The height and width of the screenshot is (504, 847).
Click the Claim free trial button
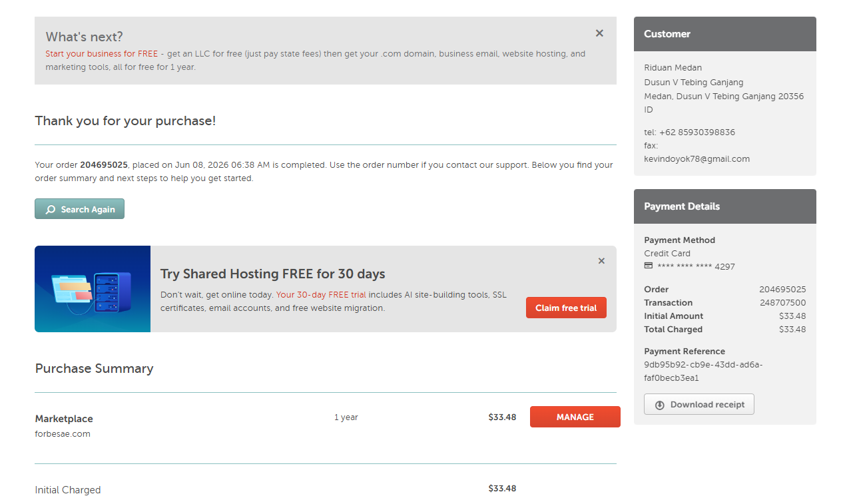coord(566,308)
